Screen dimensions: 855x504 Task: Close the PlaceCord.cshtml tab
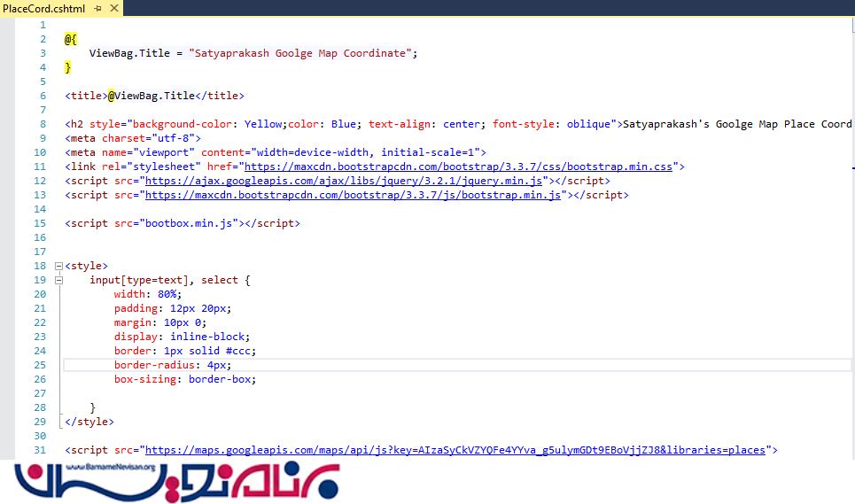click(114, 8)
